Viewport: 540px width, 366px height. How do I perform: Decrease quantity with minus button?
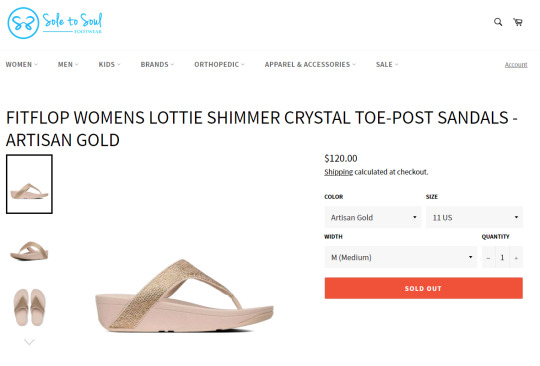coord(488,258)
